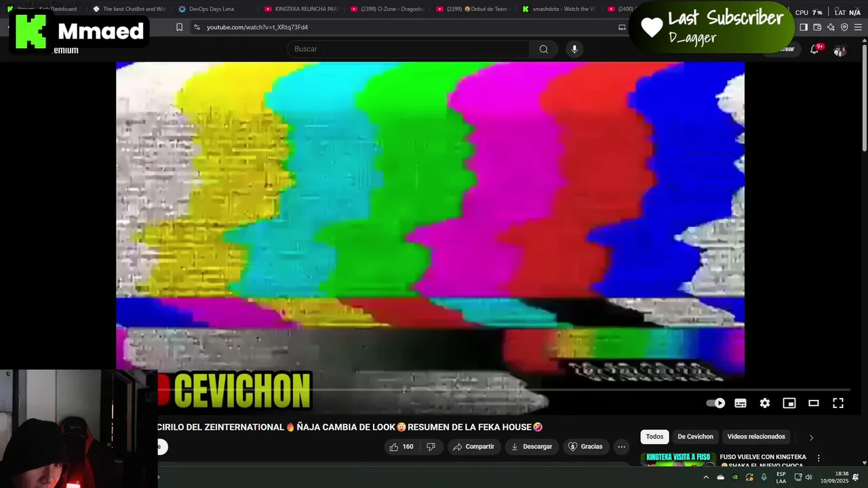The height and width of the screenshot is (488, 868).
Task: Enter fullscreen on the video
Action: pos(838,403)
